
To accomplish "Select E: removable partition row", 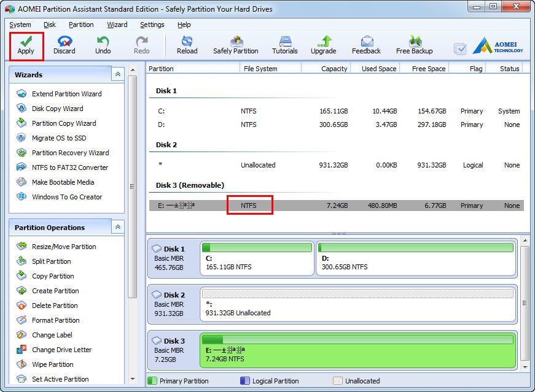I will (x=337, y=206).
